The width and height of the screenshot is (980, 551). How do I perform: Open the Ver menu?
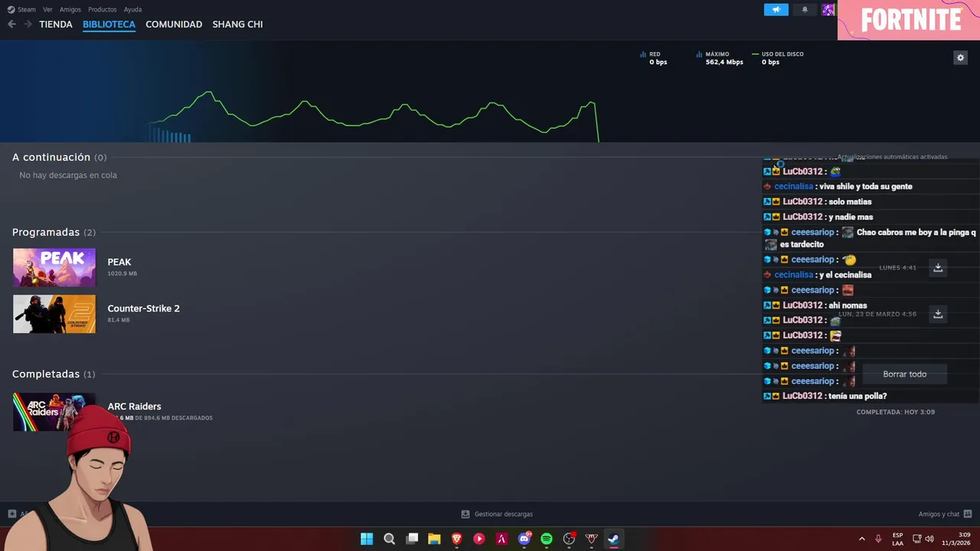click(x=47, y=9)
